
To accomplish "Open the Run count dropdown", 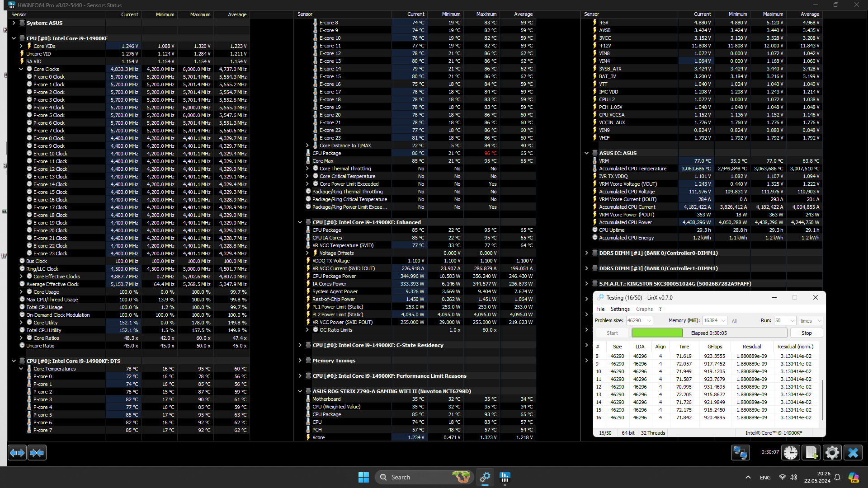I will pyautogui.click(x=792, y=320).
